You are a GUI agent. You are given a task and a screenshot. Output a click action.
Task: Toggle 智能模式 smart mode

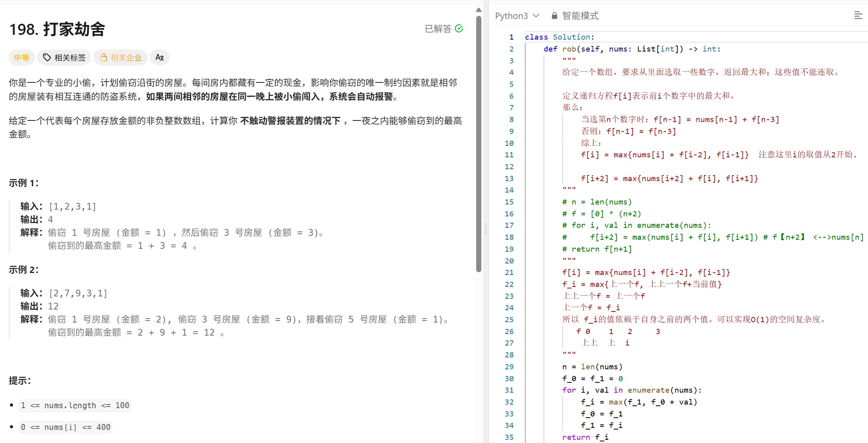[x=580, y=16]
